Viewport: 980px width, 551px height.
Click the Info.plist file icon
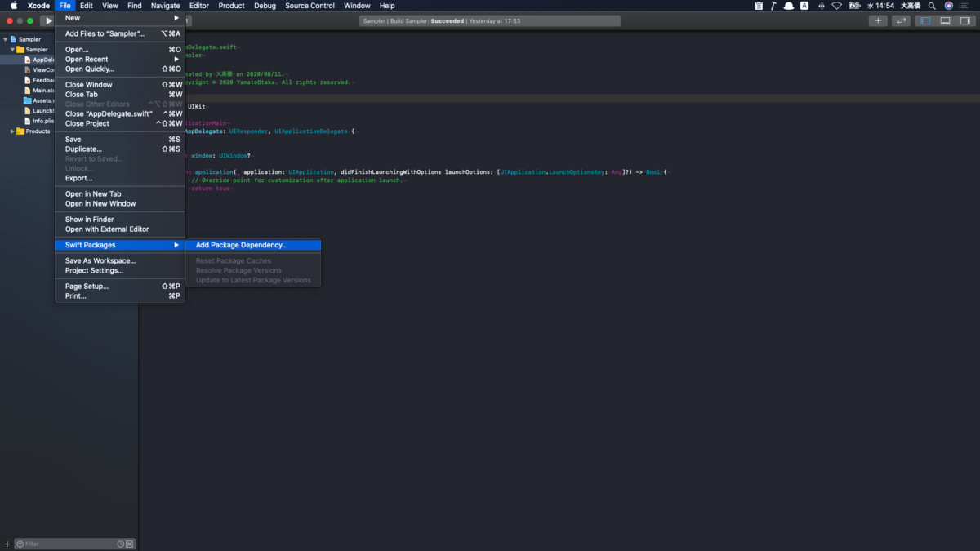click(28, 121)
